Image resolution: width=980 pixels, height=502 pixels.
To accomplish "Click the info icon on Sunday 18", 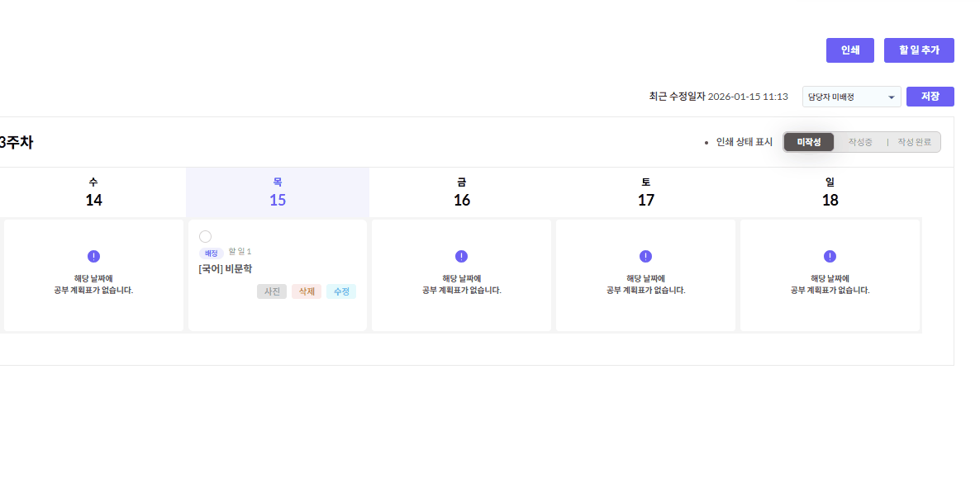I will pyautogui.click(x=830, y=256).
